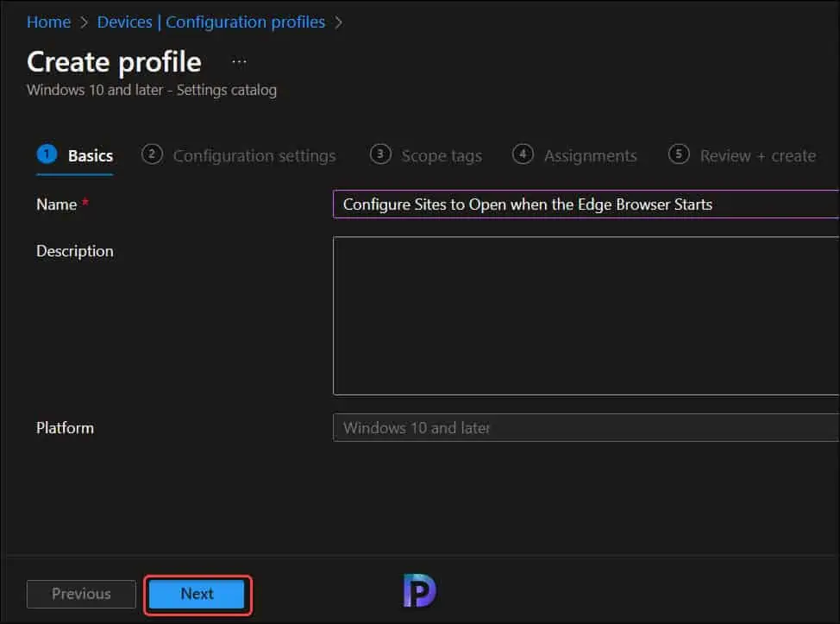
Task: Click the Platform label
Action: 65,428
